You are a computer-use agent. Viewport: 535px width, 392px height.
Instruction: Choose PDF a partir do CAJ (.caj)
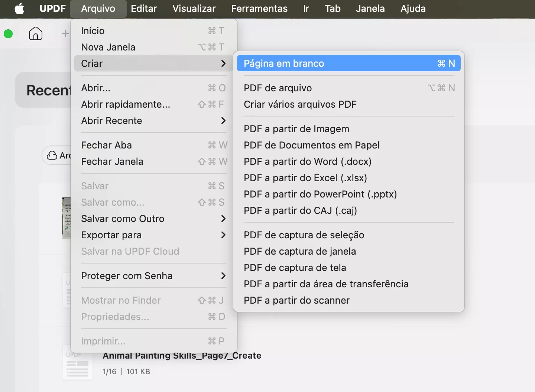349,210
